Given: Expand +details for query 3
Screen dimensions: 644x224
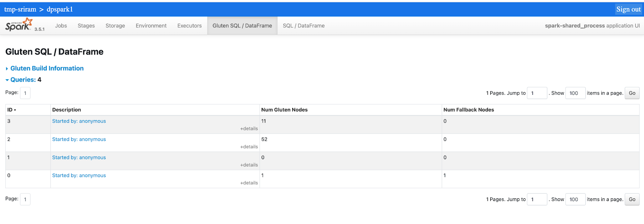Looking at the screenshot, I should [x=249, y=129].
